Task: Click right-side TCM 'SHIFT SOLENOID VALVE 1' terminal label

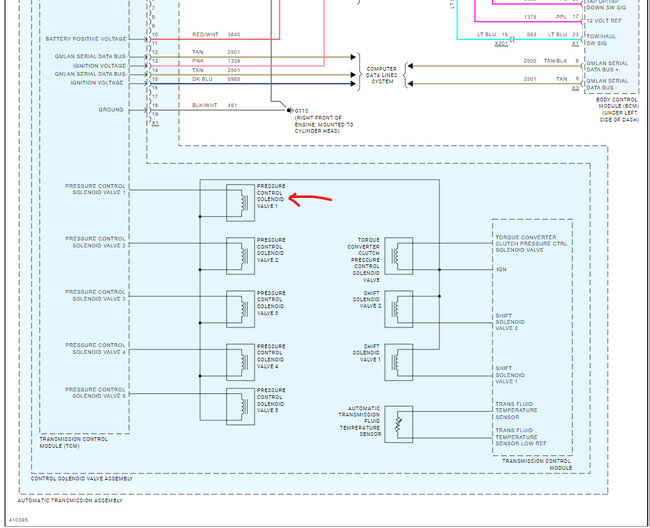Action: (x=510, y=375)
